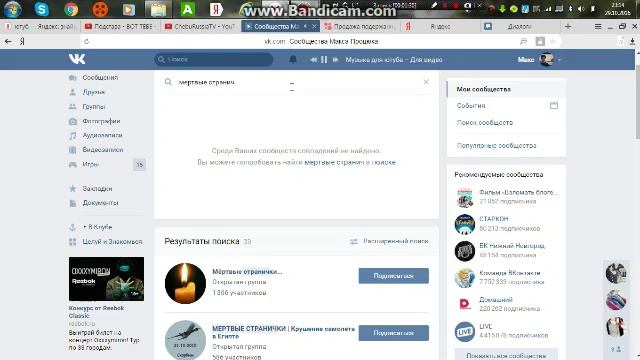Open Yandex browser taskbar icon
Screen dimensions: 640x360
216,9
